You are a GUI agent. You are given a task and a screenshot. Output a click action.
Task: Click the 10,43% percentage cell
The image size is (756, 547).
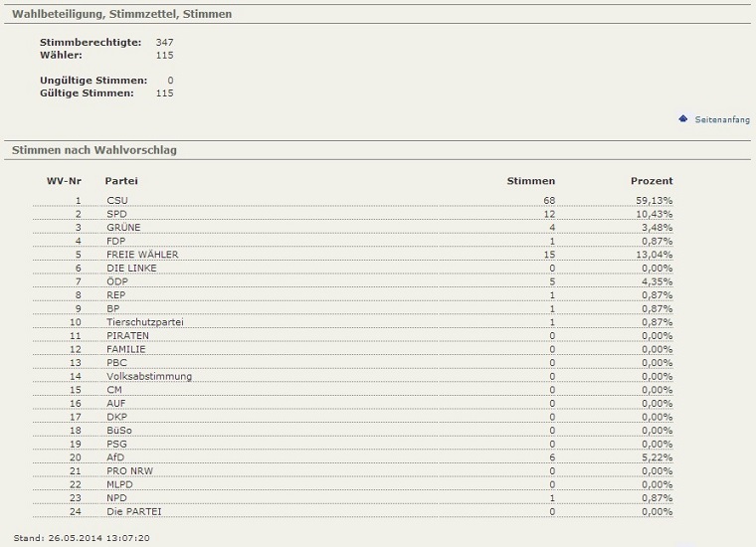(x=654, y=214)
